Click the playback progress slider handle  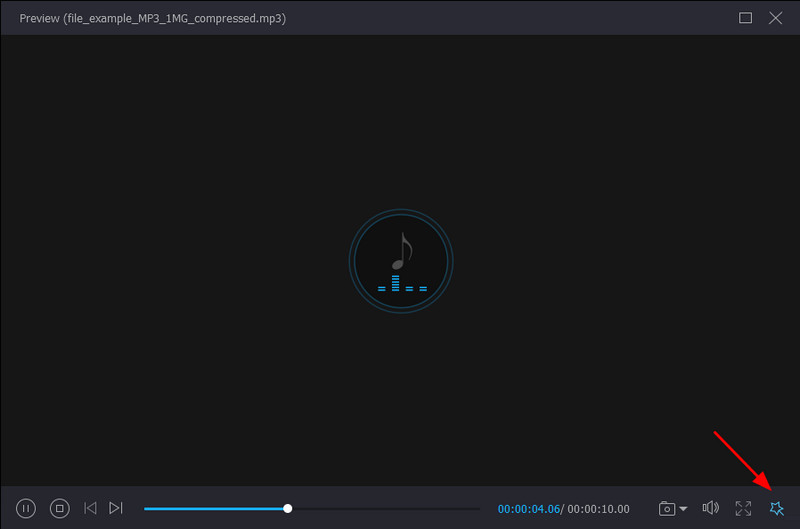tap(288, 508)
